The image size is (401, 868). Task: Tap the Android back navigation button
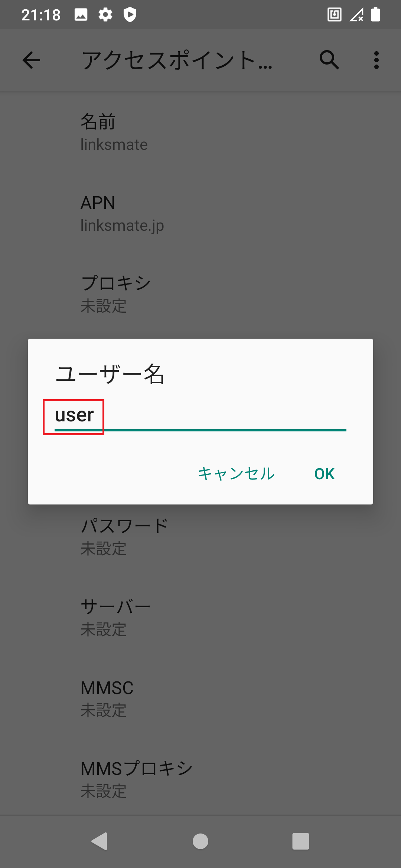pos(100,841)
